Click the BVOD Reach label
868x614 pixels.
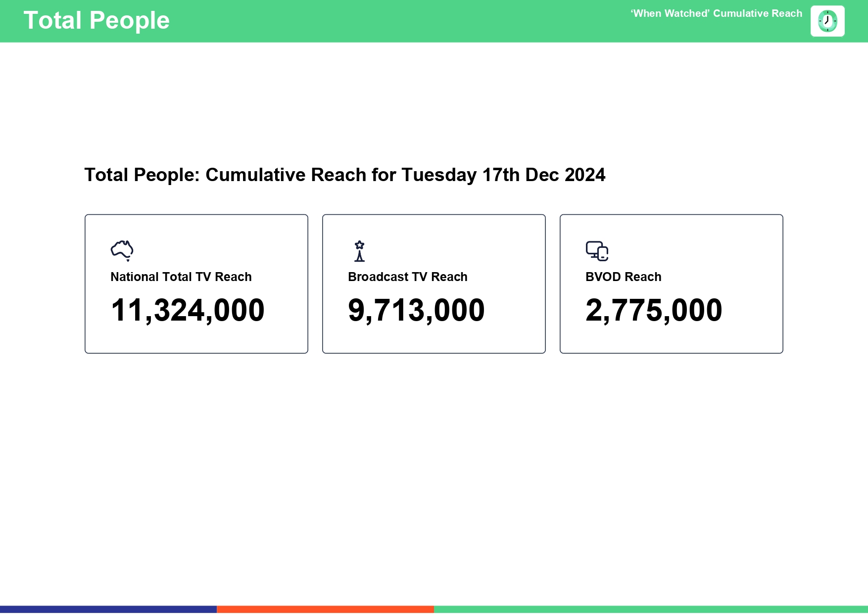click(624, 277)
